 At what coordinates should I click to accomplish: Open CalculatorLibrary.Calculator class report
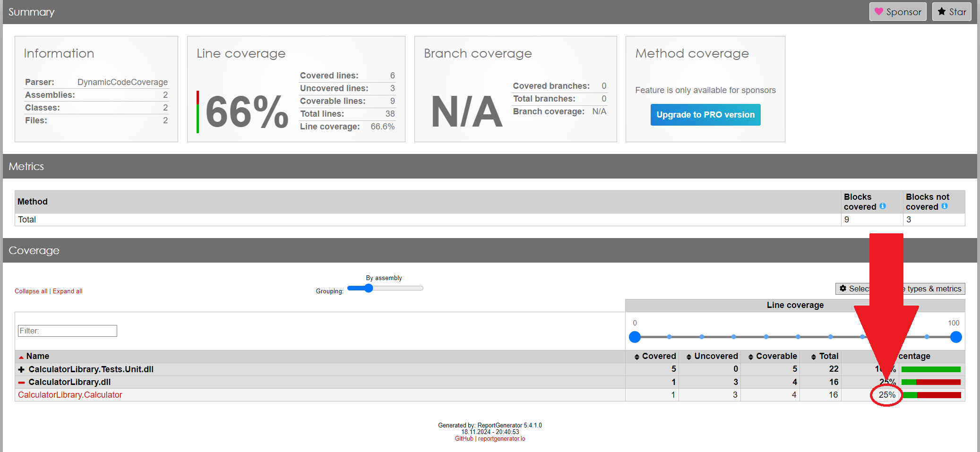click(70, 395)
